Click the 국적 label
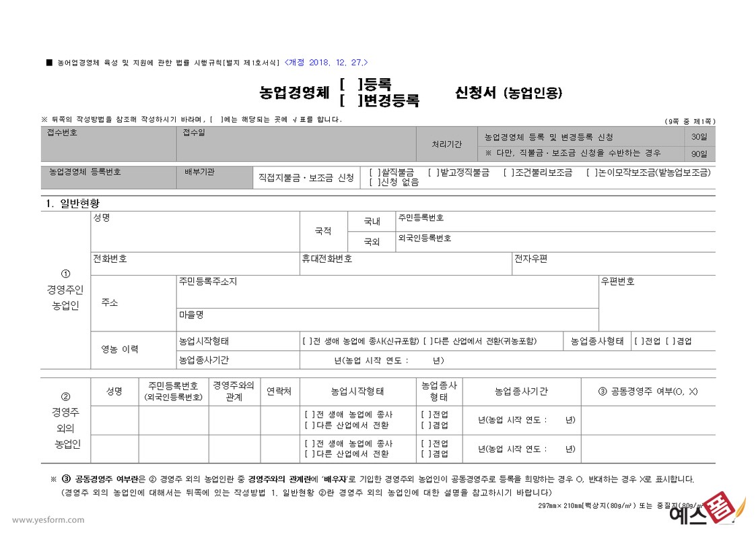The height and width of the screenshot is (535, 756). 323,231
